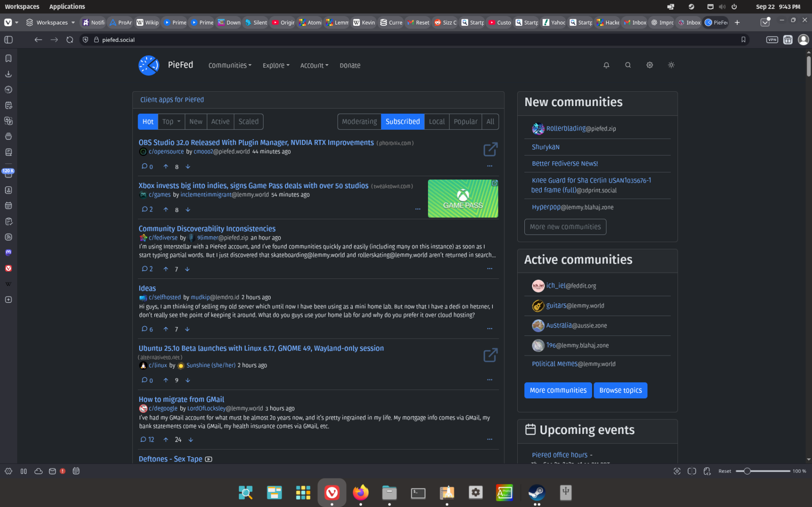
Task: Switch to the Hacke browser tab
Action: (608, 22)
